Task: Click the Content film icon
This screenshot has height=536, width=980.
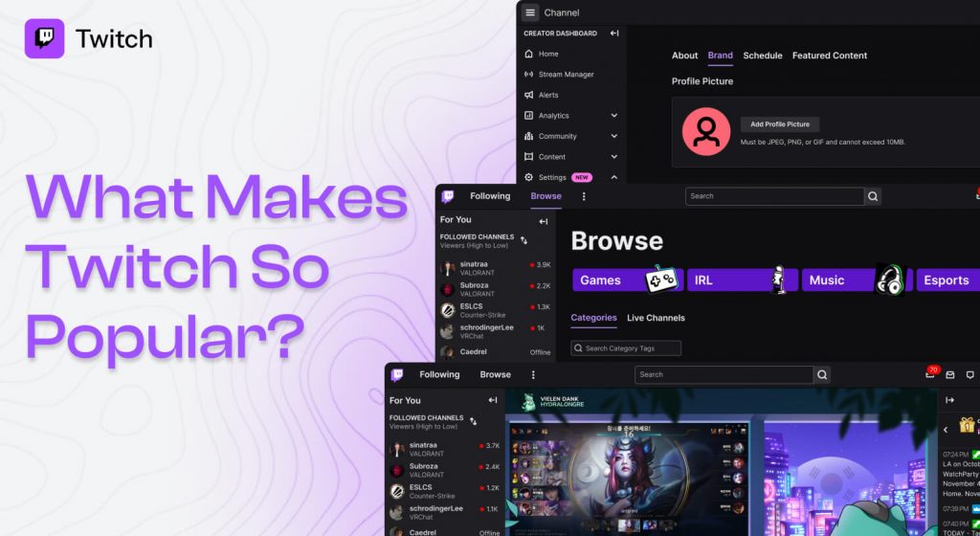Action: tap(528, 157)
